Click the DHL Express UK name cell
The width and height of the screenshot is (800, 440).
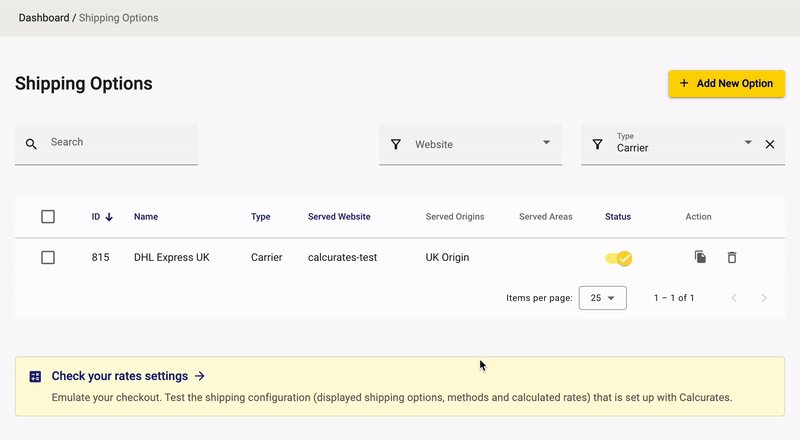coord(172,257)
